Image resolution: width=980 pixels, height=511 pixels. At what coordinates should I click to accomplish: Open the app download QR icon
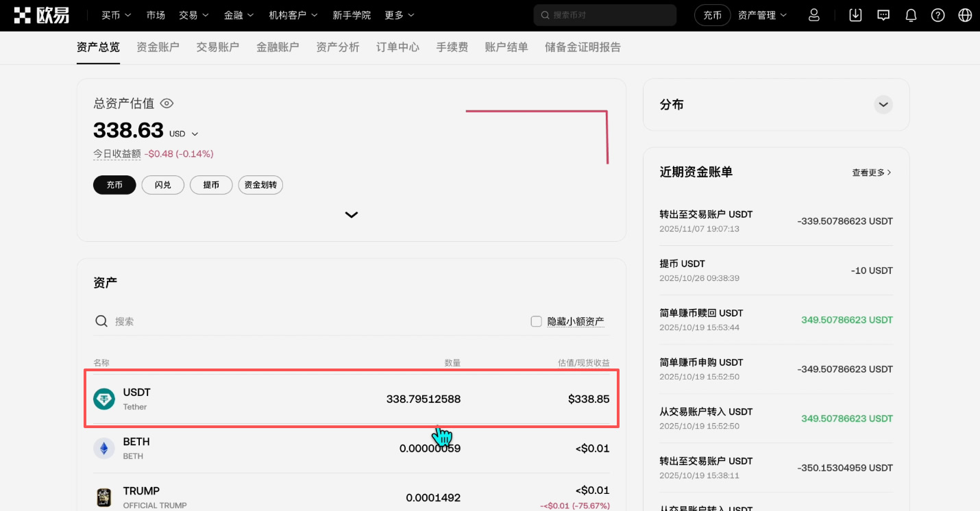(855, 14)
